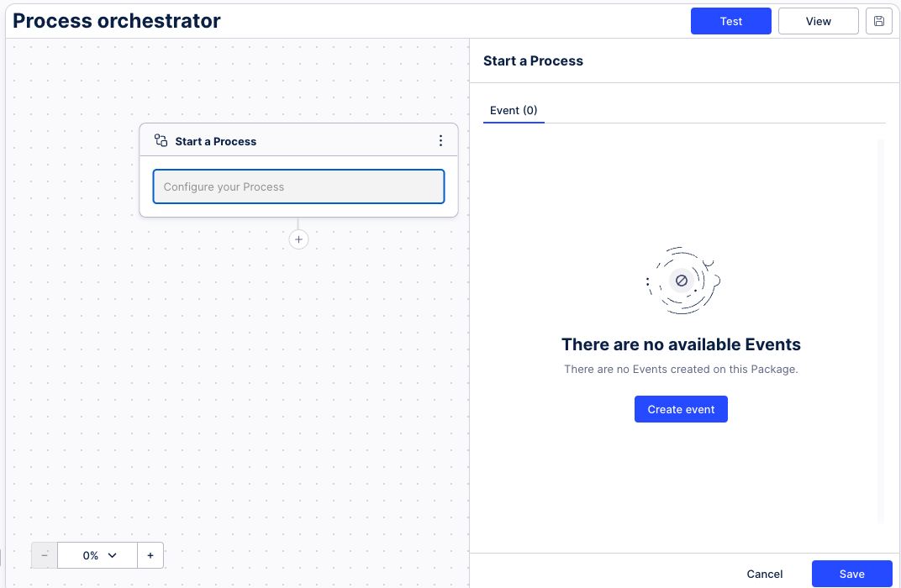
Task: Click Create event button
Action: [x=681, y=409]
